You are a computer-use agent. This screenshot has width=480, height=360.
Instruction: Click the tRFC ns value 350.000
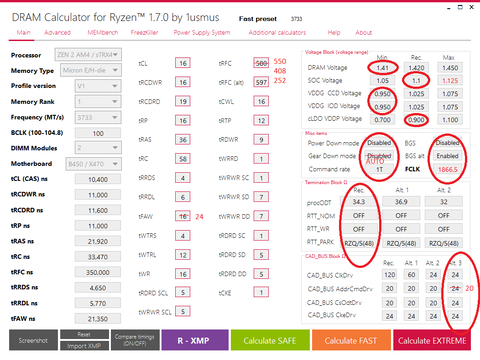[98, 272]
